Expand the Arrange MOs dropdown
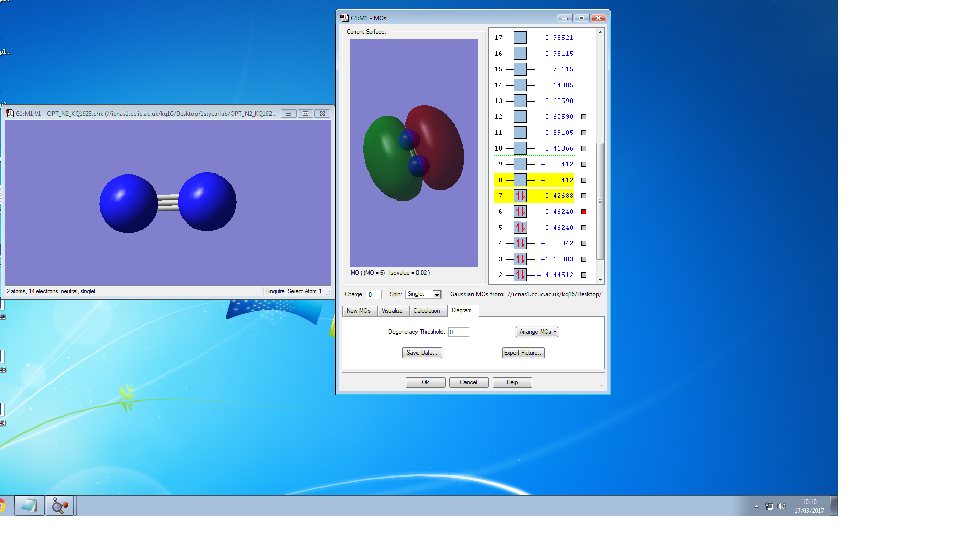Screen dimensions: 980x551 click(537, 332)
